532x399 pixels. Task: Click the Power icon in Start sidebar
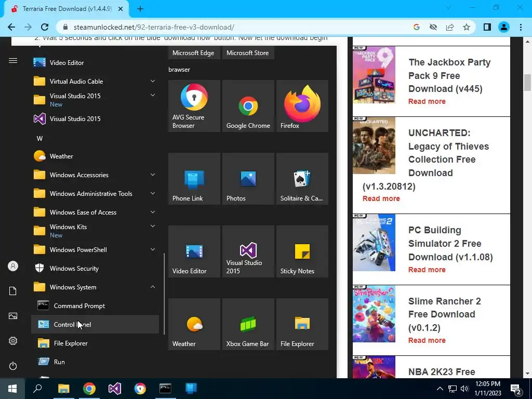coord(13,366)
